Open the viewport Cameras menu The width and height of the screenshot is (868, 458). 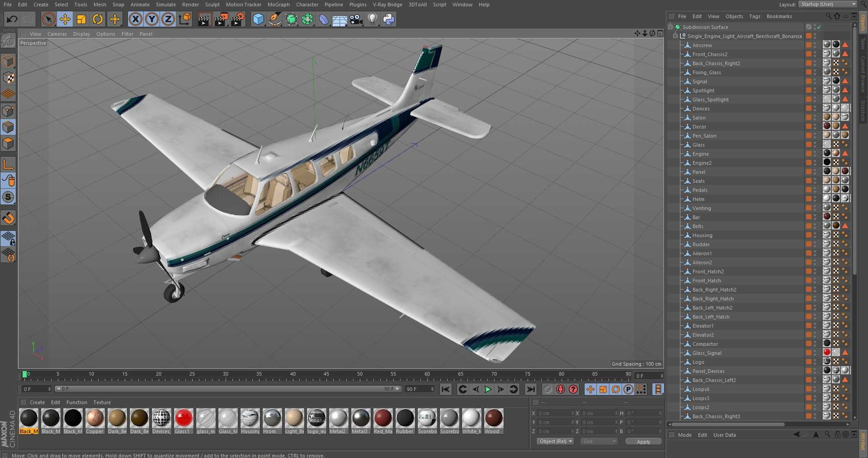(57, 34)
